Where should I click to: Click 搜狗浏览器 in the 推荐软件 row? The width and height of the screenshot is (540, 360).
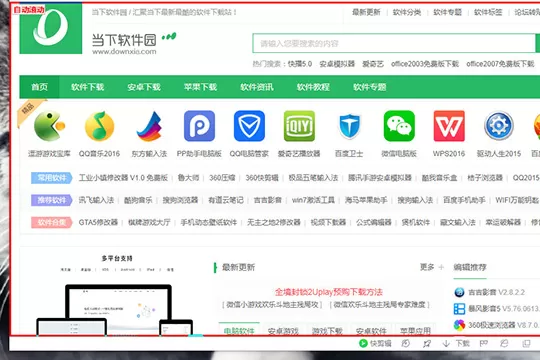[x=180, y=200]
